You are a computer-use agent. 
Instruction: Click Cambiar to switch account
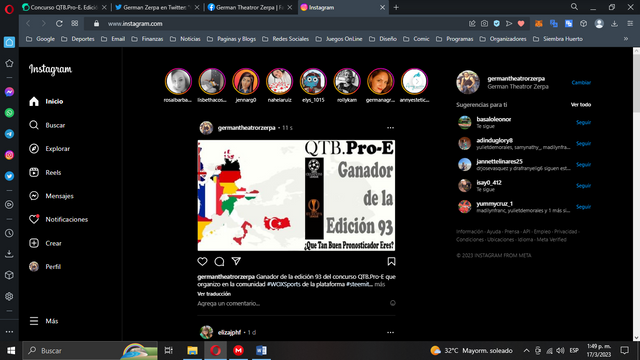581,82
